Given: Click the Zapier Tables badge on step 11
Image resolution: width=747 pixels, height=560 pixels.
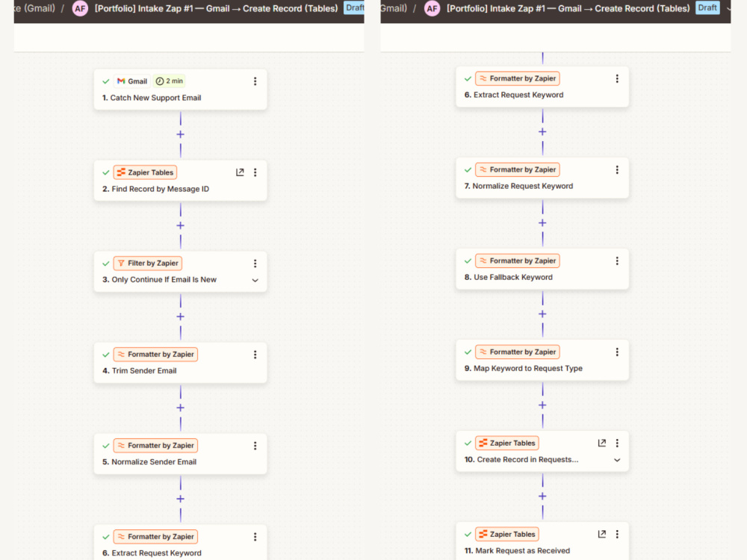Looking at the screenshot, I should click(x=507, y=535).
